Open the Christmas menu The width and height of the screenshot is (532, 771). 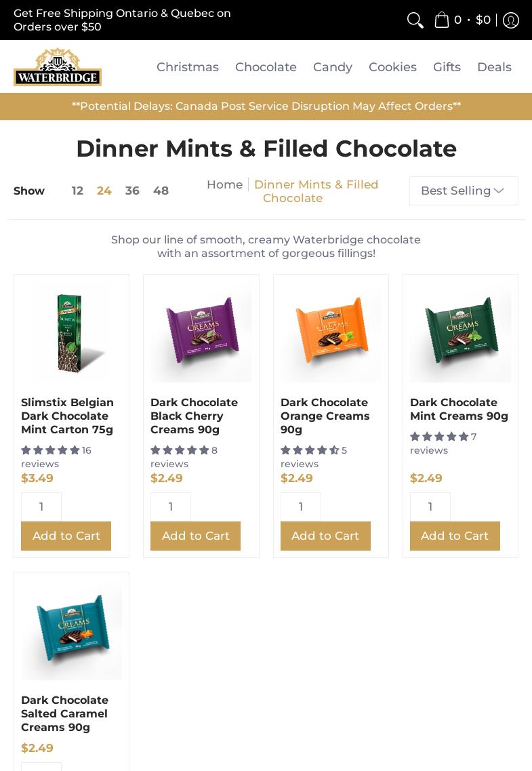tap(188, 67)
